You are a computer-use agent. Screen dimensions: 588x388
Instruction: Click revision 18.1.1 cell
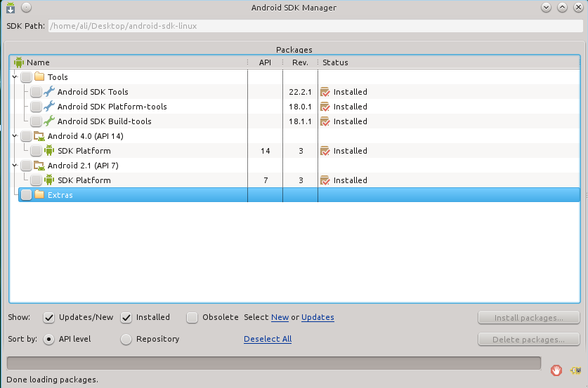click(x=300, y=121)
